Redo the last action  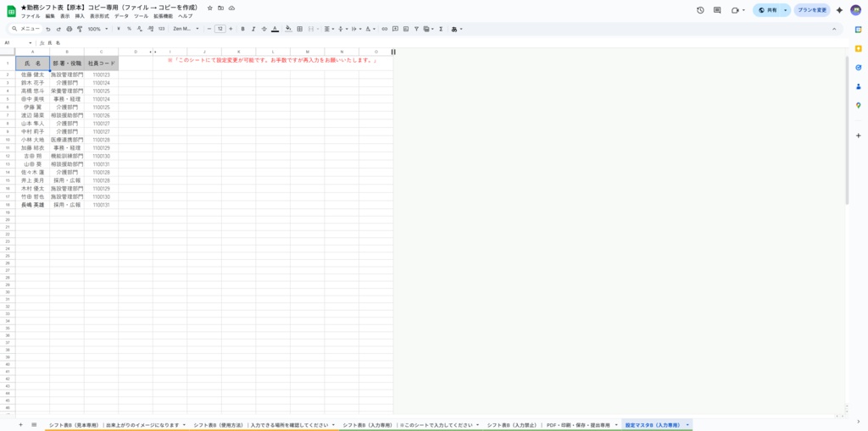58,29
